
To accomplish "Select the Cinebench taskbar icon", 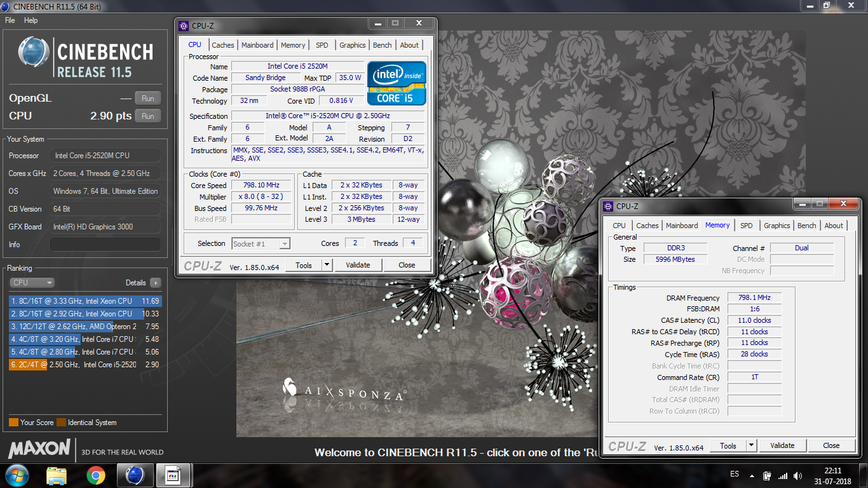I will coord(135,475).
